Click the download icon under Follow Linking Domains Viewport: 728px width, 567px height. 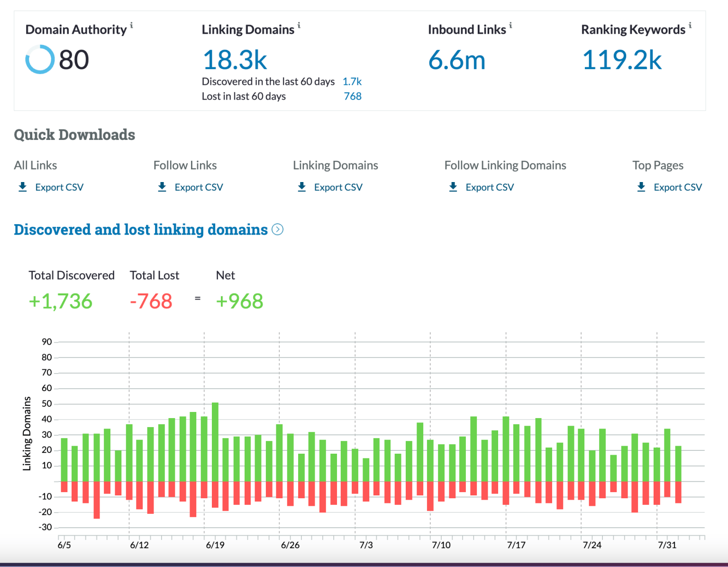coord(454,187)
